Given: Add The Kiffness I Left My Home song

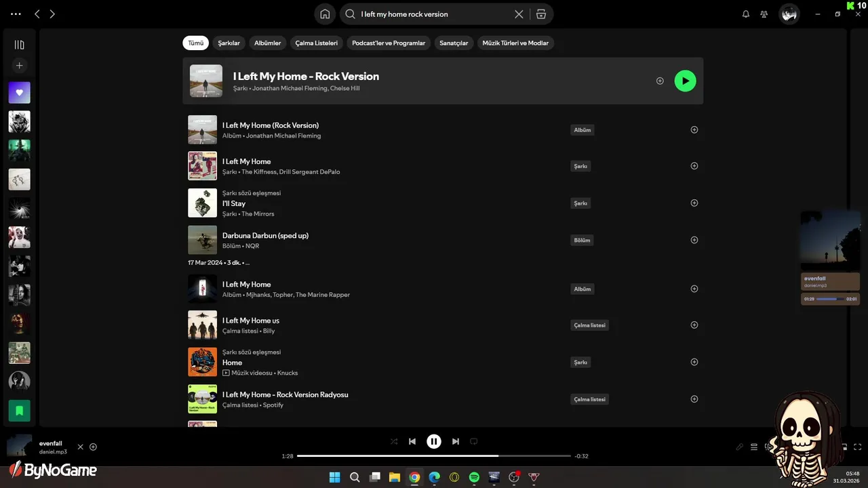Looking at the screenshot, I should (694, 165).
